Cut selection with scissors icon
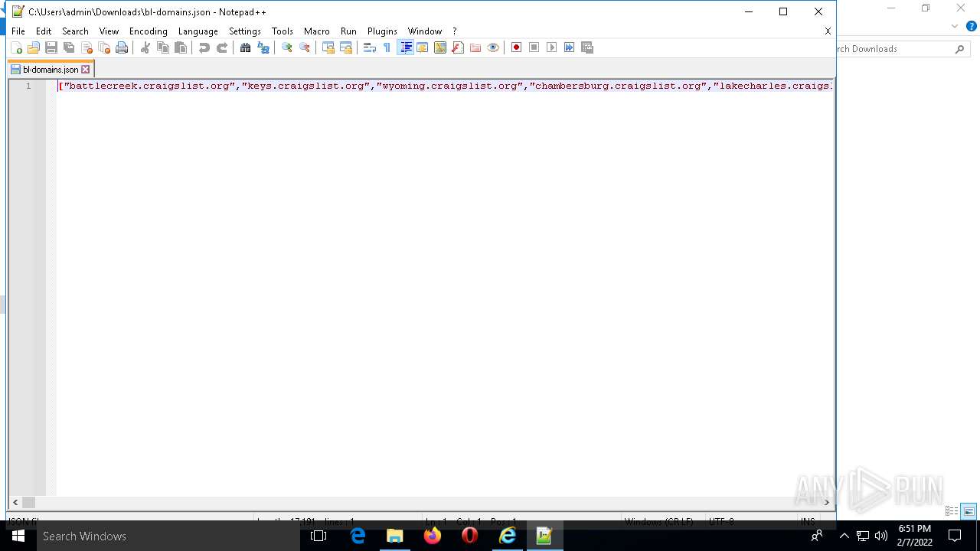This screenshot has width=980, height=551. (x=145, y=47)
